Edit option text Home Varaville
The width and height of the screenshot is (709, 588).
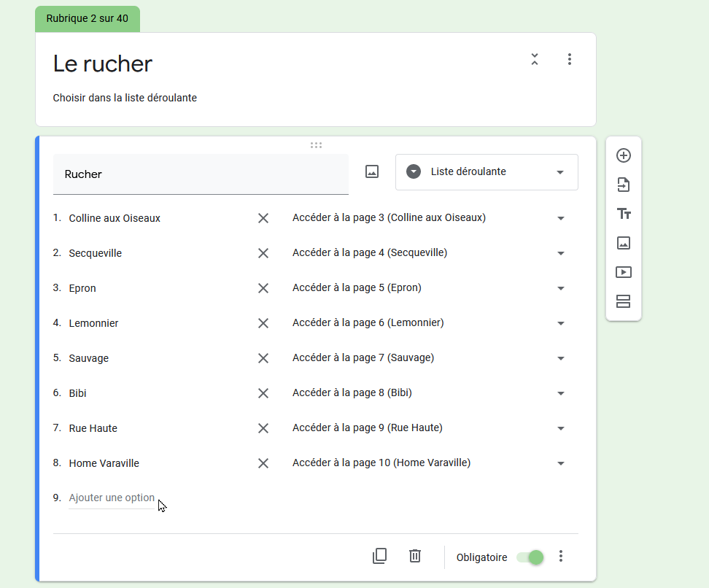[104, 463]
